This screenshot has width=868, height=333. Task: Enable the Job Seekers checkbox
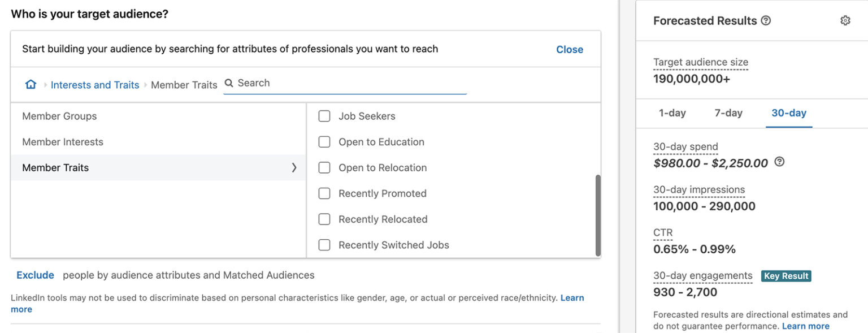tap(324, 116)
